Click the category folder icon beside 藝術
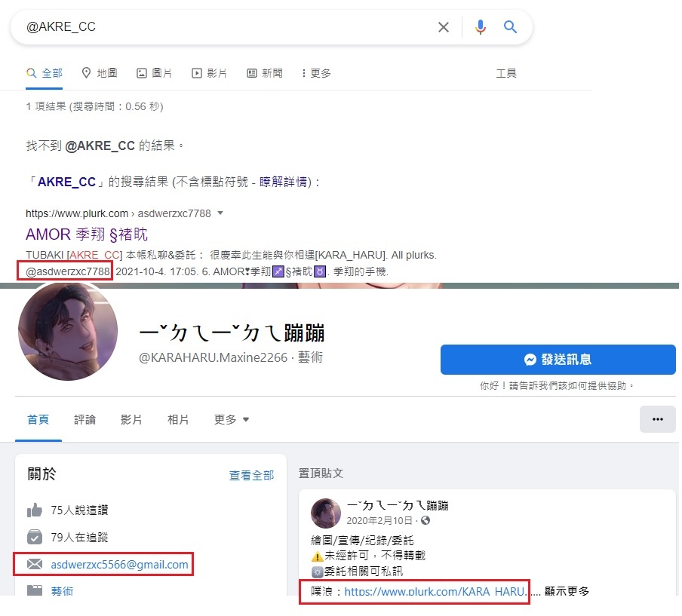 (x=35, y=590)
